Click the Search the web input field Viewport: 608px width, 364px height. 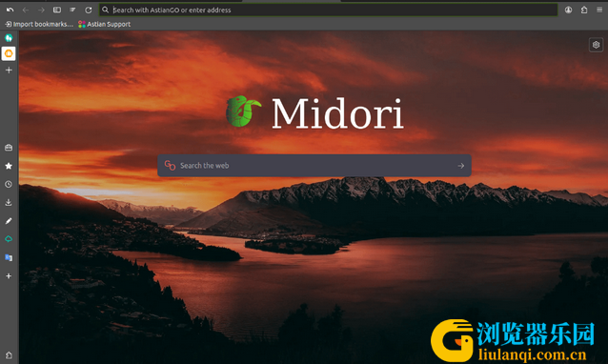[x=314, y=166]
